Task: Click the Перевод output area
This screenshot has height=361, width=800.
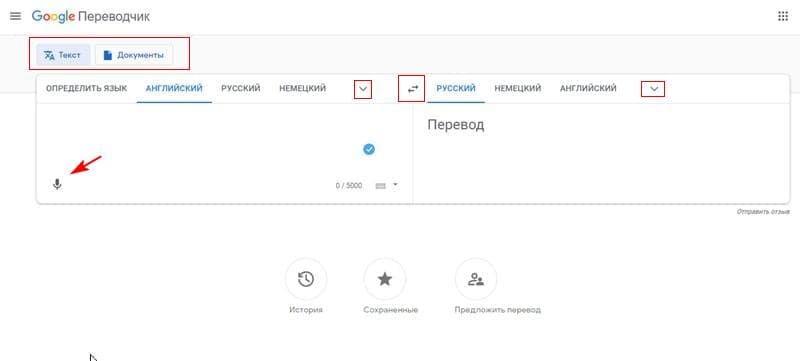Action: coord(601,153)
